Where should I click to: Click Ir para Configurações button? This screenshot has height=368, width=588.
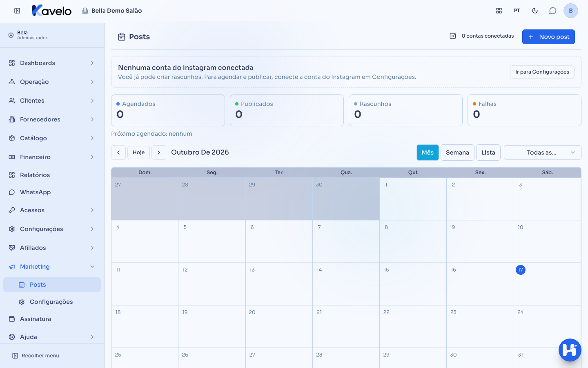click(542, 72)
